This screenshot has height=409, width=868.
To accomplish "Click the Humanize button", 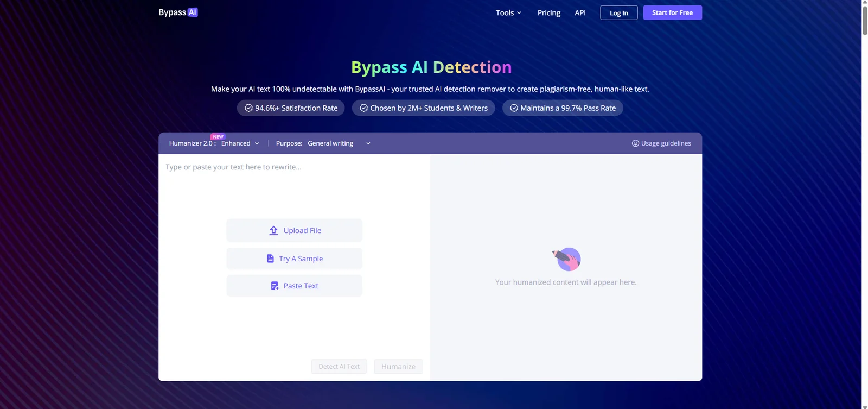I will point(398,367).
